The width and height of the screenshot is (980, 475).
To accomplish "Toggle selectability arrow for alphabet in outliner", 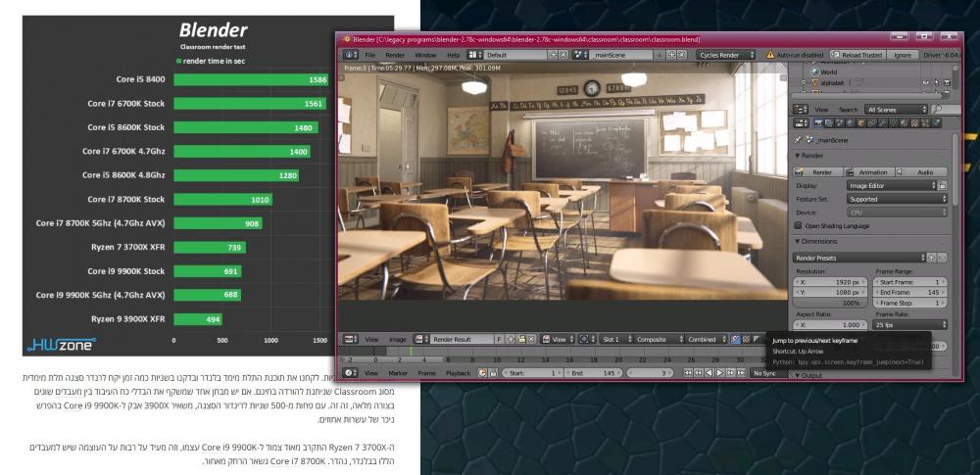I will (x=936, y=82).
